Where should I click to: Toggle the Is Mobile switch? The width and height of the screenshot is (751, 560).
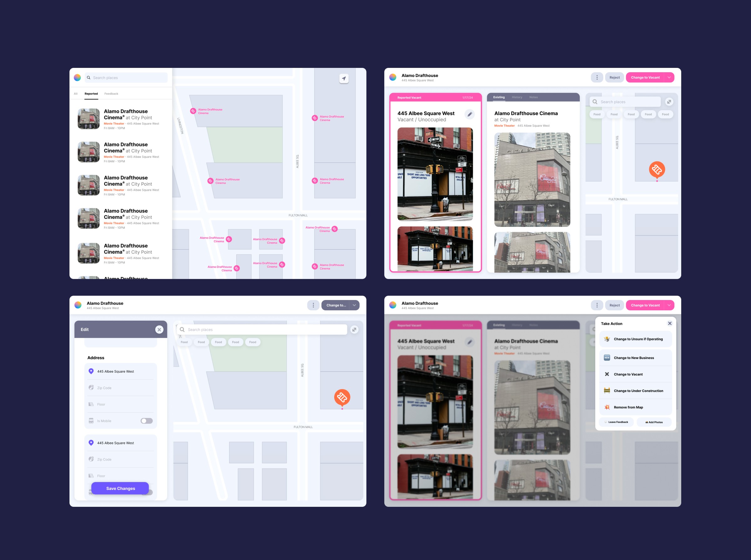pyautogui.click(x=146, y=421)
